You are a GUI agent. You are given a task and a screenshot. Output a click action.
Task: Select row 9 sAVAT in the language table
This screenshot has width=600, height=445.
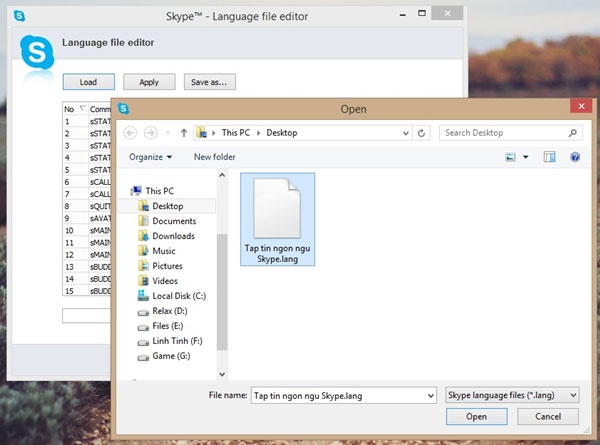click(87, 218)
